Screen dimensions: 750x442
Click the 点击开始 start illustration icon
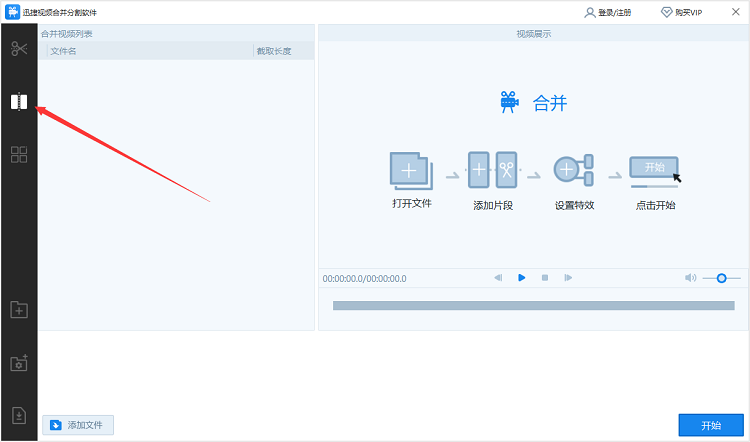click(x=655, y=171)
